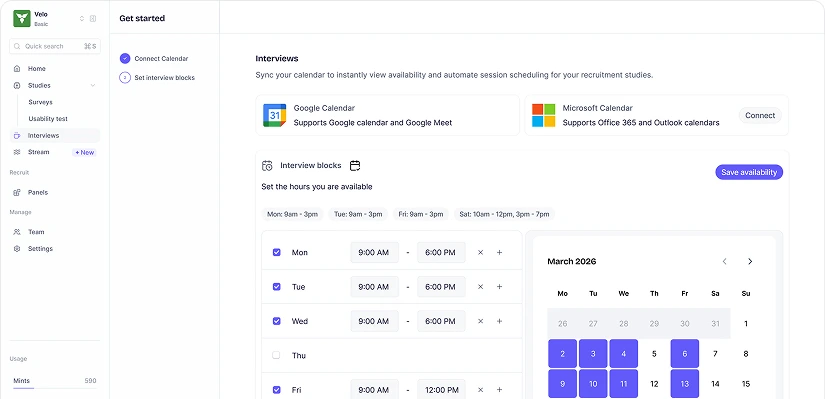
Task: Add a time block to Tue with plus
Action: coord(499,287)
